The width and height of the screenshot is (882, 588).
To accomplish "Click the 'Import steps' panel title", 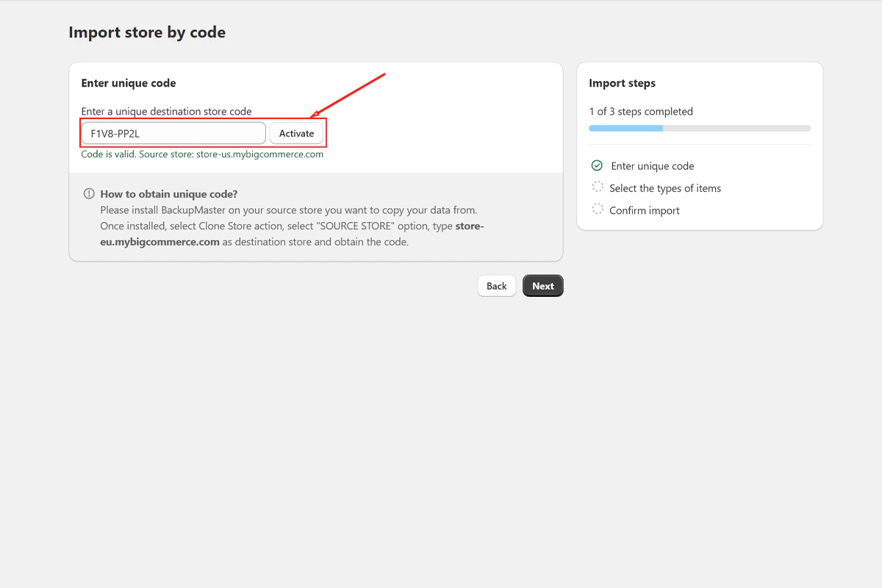I will click(622, 83).
